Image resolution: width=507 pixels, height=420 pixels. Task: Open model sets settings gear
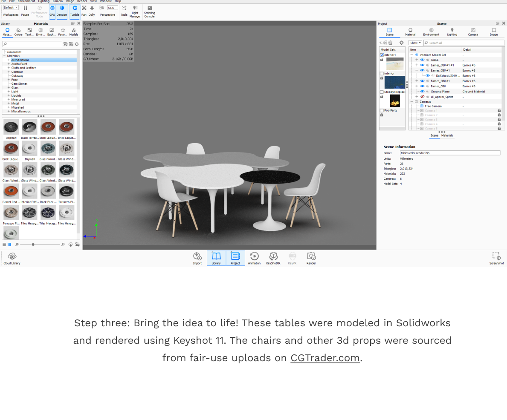click(402, 43)
